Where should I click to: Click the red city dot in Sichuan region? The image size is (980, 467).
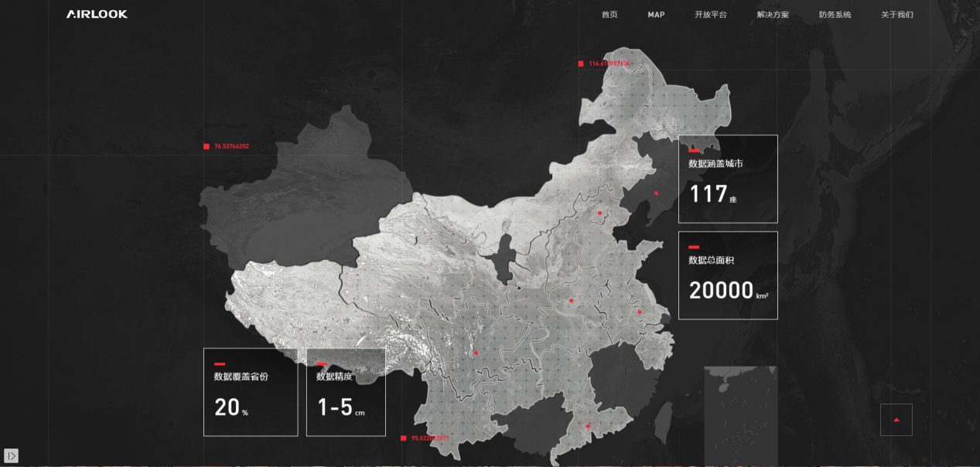[x=476, y=353]
